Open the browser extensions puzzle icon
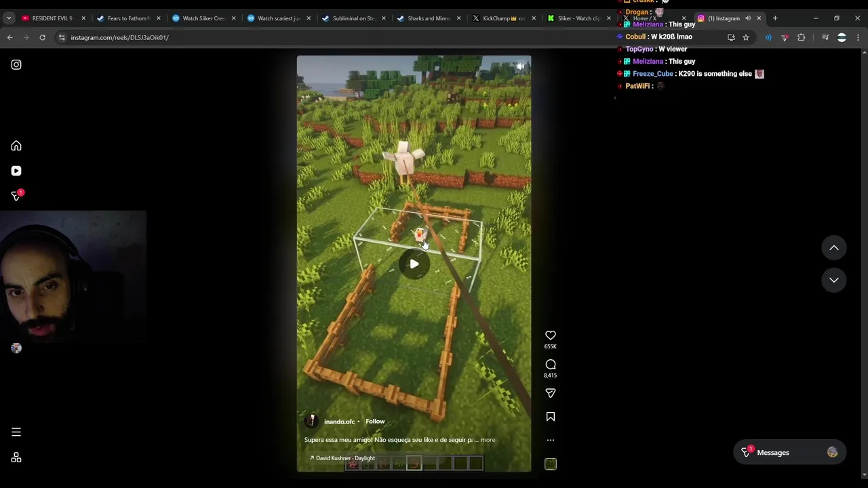The image size is (868, 488). tap(802, 37)
